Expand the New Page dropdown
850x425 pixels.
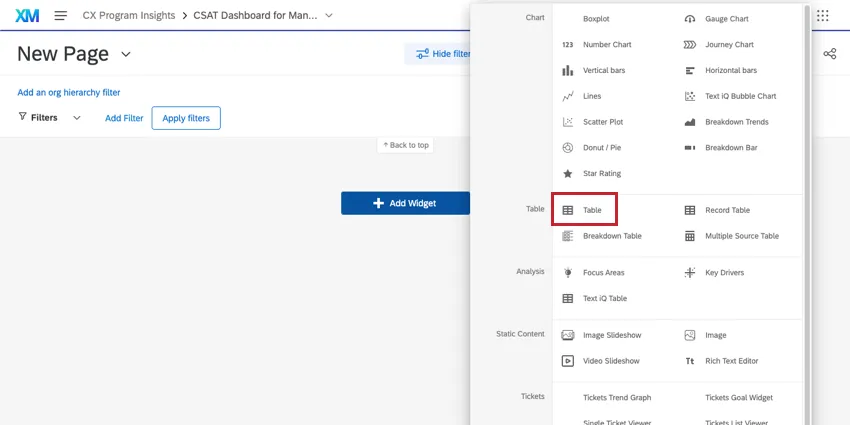(x=126, y=54)
